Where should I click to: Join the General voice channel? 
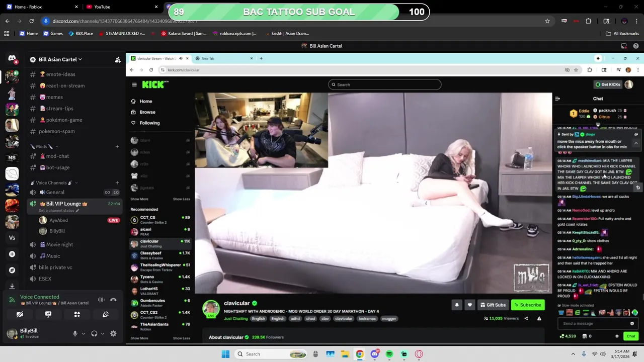(x=74, y=192)
